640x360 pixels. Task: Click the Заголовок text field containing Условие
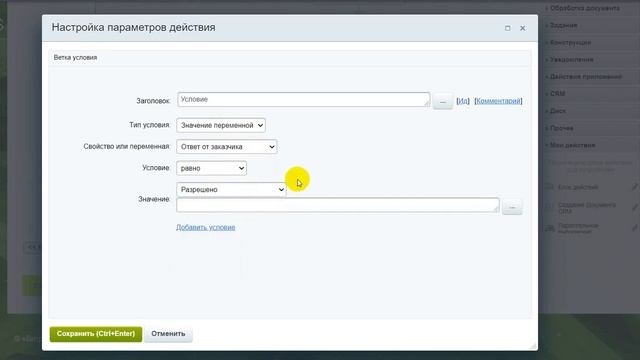coord(303,100)
